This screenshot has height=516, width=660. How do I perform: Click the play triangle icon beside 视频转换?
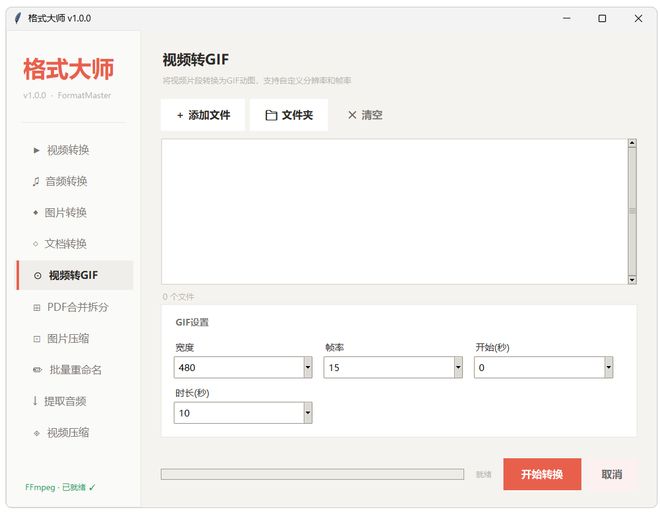point(37,150)
